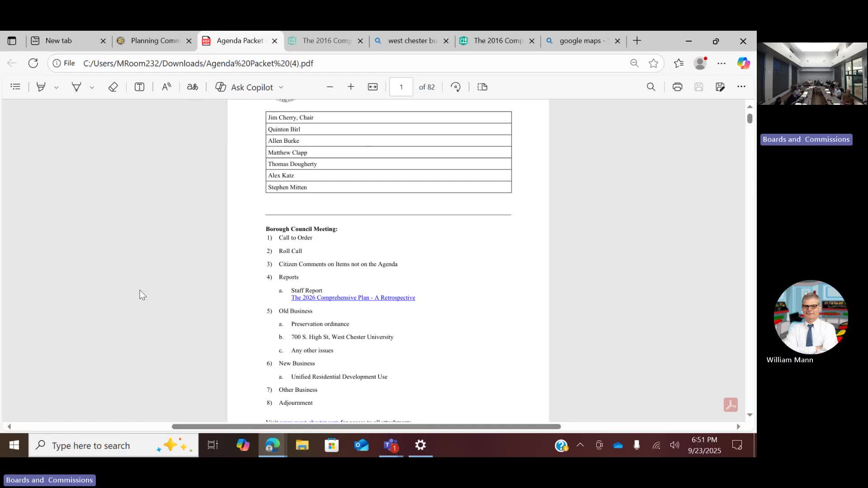
Task: Add this page to favorites star
Action: 653,63
